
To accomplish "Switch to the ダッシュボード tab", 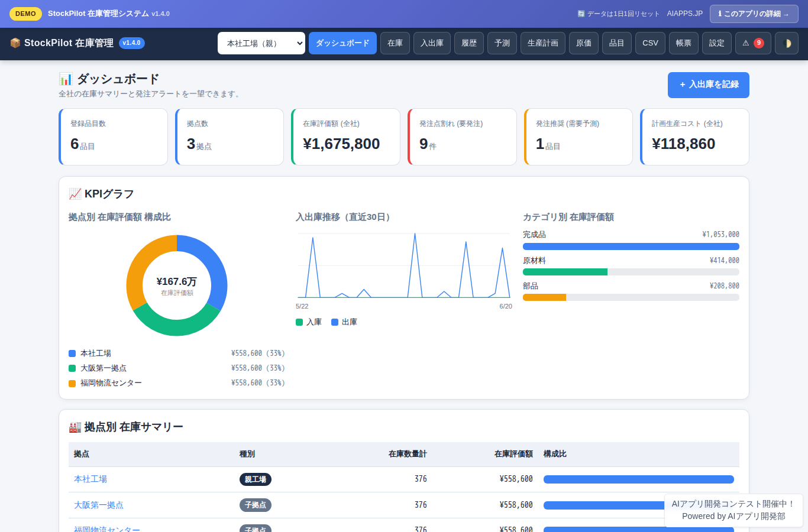I will 342,43.
